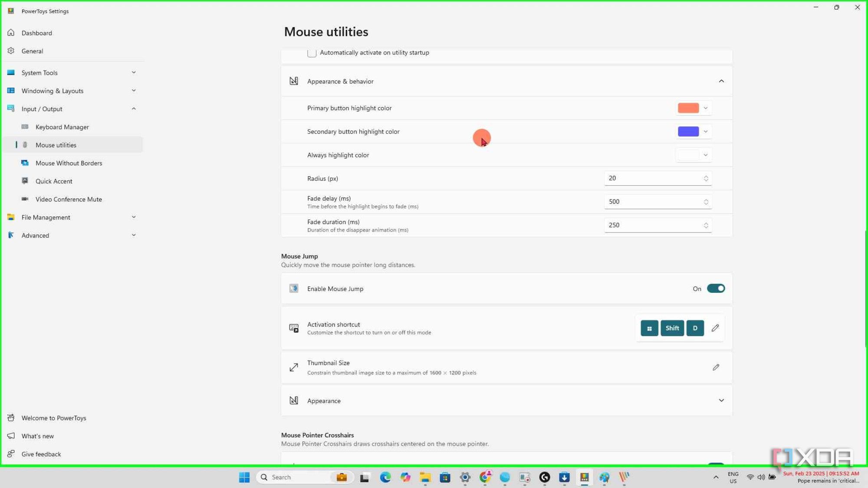Open Video Conference Mute settings

click(73, 200)
